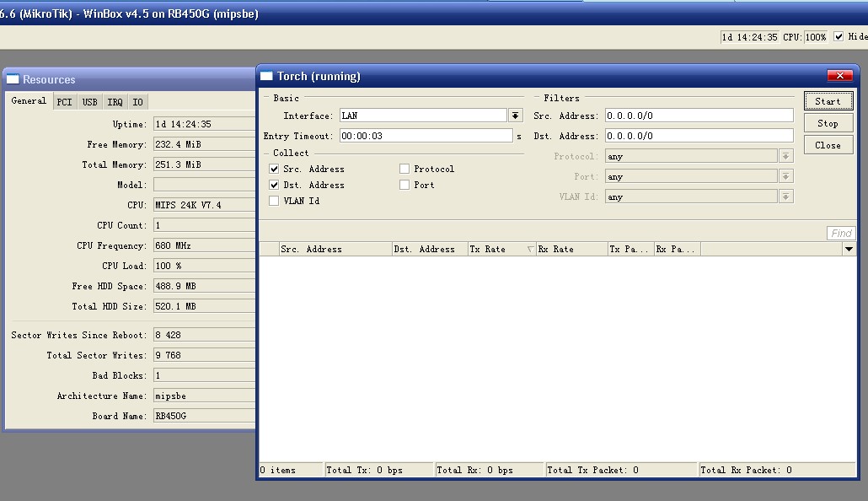868x501 pixels.
Task: Sort by Rx Rate column header
Action: [572, 249]
